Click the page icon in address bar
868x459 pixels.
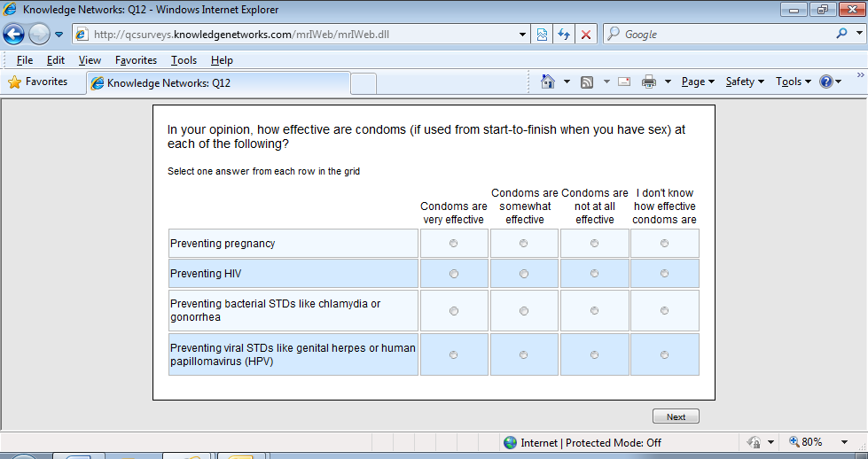pos(82,35)
